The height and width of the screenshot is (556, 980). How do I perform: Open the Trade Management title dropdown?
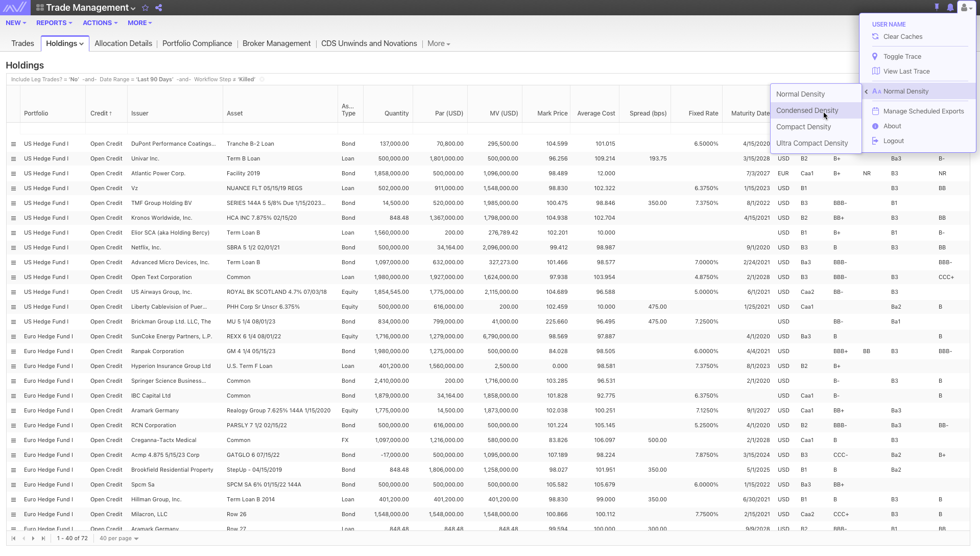pyautogui.click(x=90, y=8)
